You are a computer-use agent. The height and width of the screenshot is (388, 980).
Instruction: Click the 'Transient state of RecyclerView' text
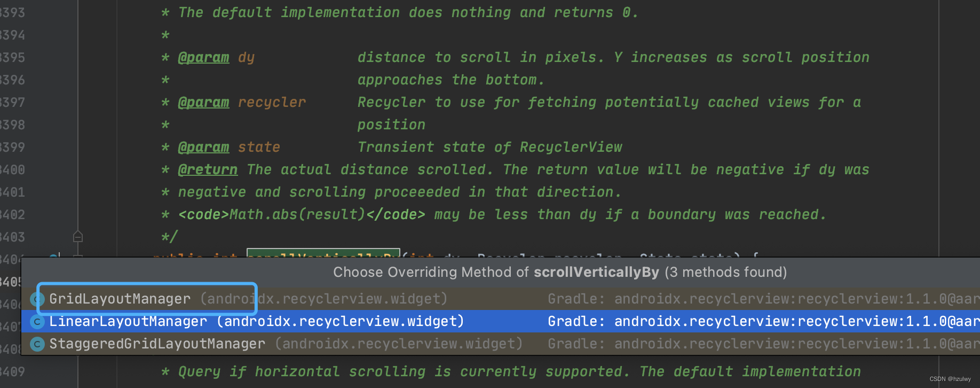pyautogui.click(x=490, y=147)
